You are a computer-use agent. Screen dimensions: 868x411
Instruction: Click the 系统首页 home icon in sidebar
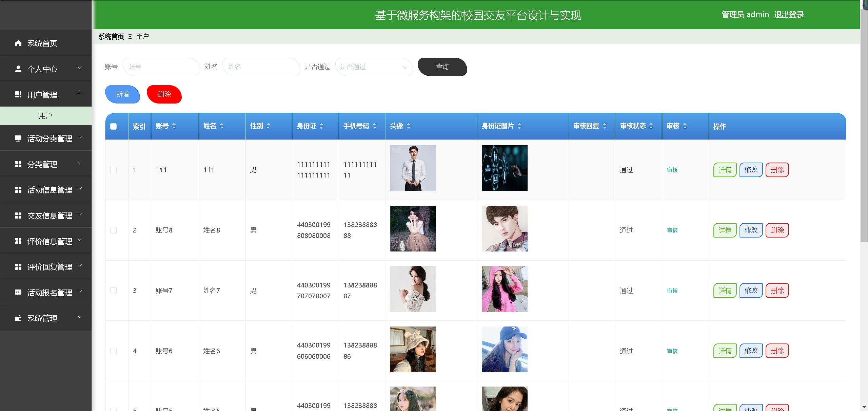point(18,43)
